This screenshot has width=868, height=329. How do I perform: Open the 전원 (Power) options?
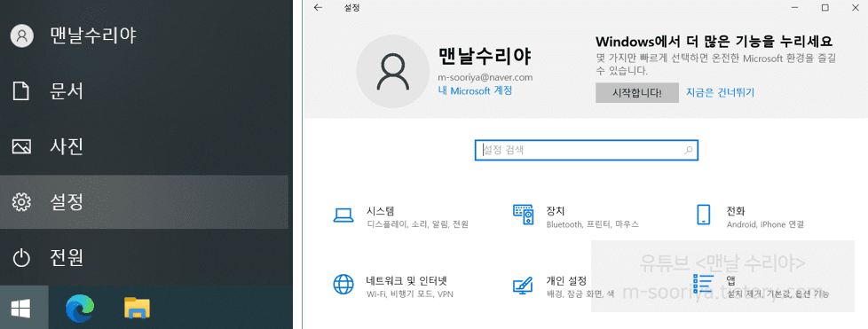pos(144,258)
